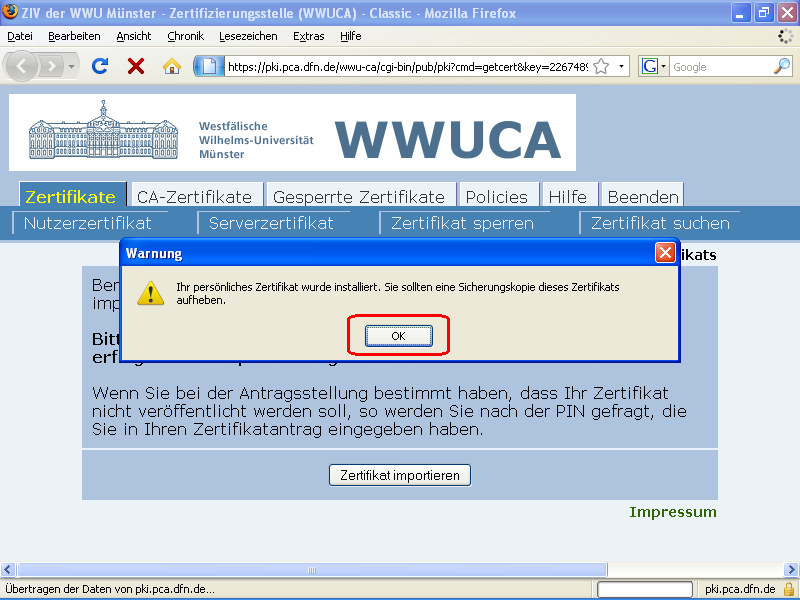Click the Back navigation arrow
Viewport: 800px width, 600px height.
21,65
